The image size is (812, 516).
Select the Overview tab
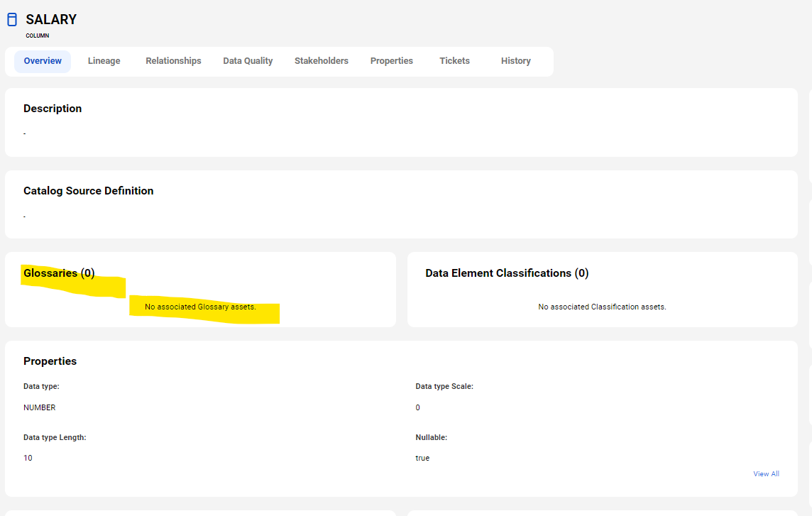pos(43,61)
